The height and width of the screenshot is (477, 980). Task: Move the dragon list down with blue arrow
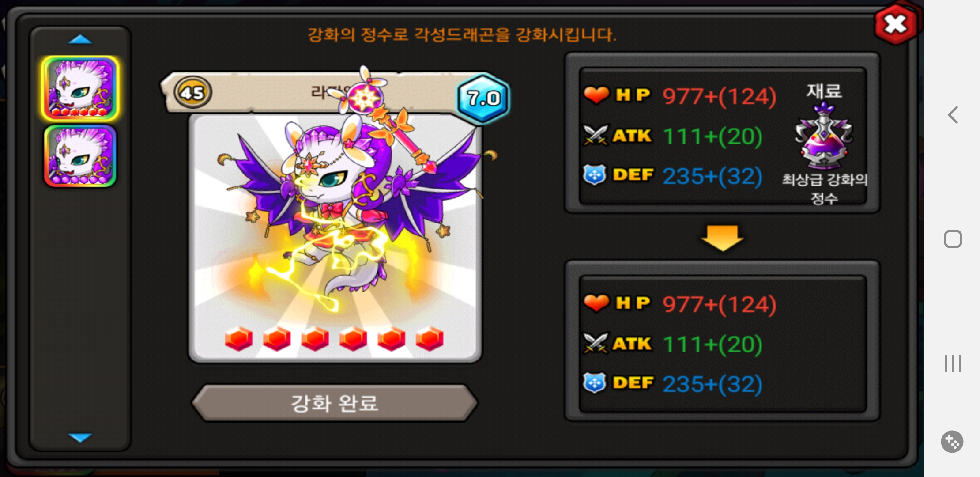point(80,437)
